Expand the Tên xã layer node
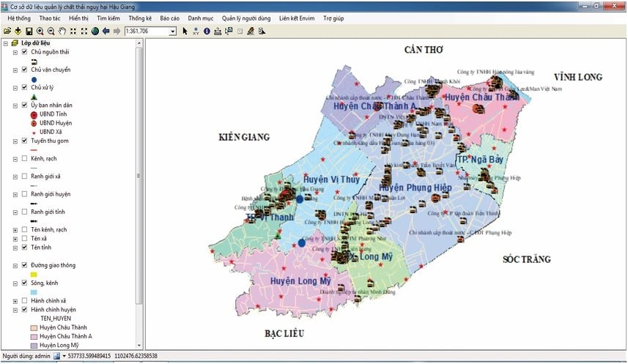The image size is (628, 364). pyautogui.click(x=16, y=239)
